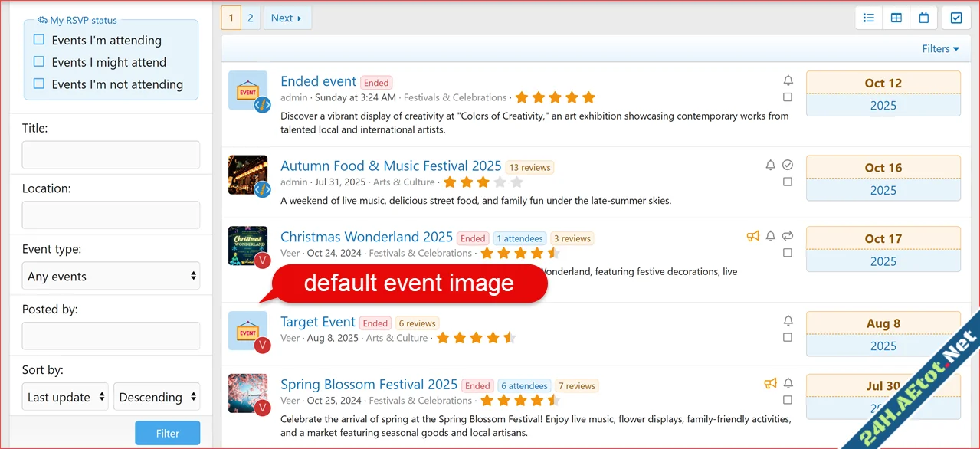Viewport: 980px width, 449px height.
Task: Click the recurring event icon on Christmas Wonderland 2025
Action: 788,236
